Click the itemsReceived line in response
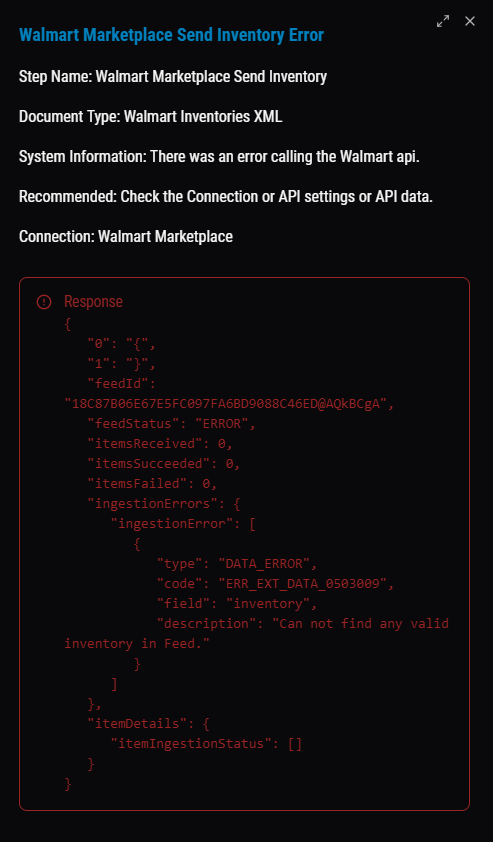 click(161, 444)
